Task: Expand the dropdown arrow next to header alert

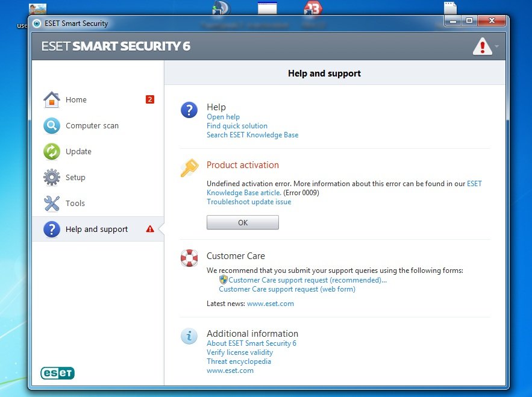Action: click(x=496, y=46)
